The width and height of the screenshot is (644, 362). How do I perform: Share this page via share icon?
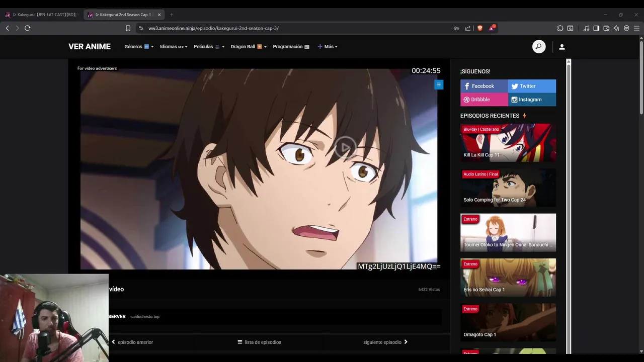click(468, 28)
